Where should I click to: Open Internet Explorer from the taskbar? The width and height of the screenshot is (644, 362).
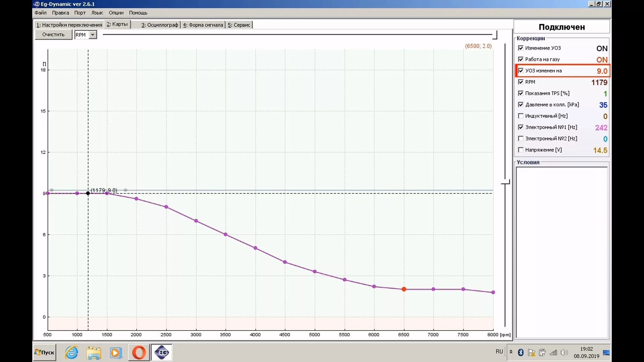tap(71, 353)
